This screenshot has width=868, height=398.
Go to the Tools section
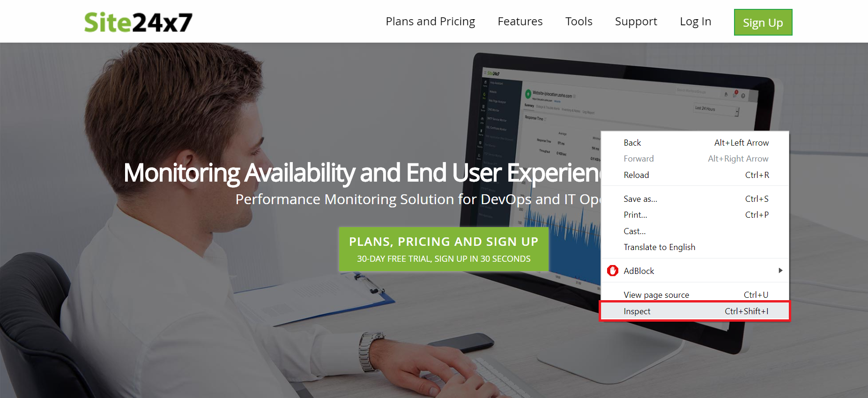[579, 22]
